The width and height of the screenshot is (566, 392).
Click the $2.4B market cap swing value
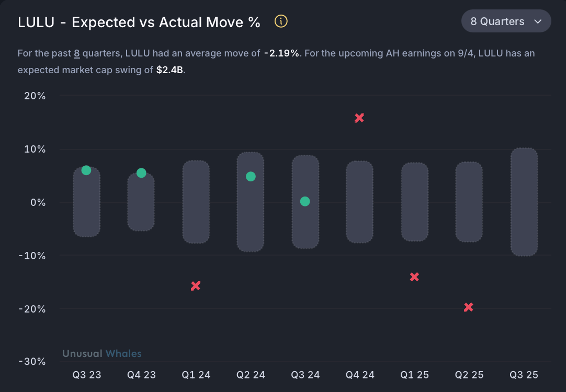(170, 70)
